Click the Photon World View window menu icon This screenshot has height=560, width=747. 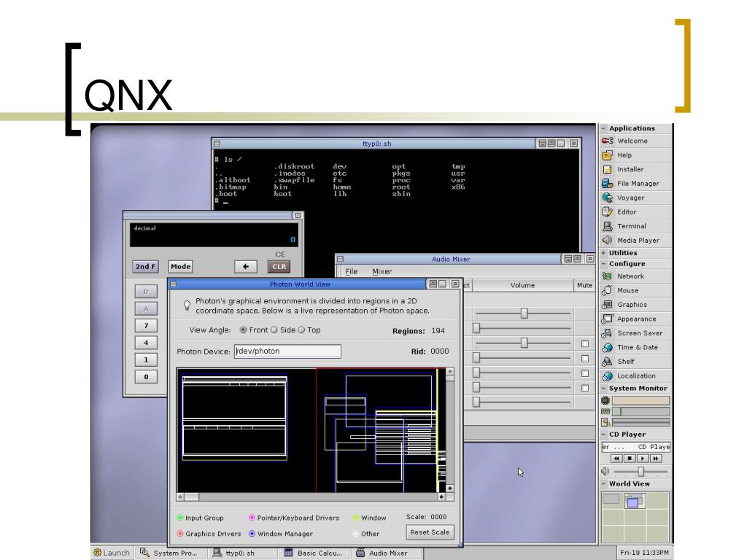(x=174, y=284)
